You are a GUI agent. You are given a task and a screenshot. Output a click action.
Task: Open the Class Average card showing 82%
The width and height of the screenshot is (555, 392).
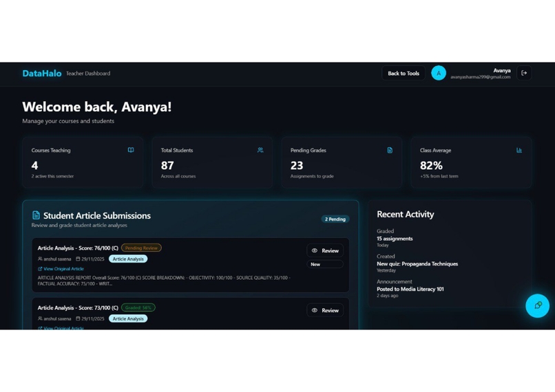[x=471, y=162]
